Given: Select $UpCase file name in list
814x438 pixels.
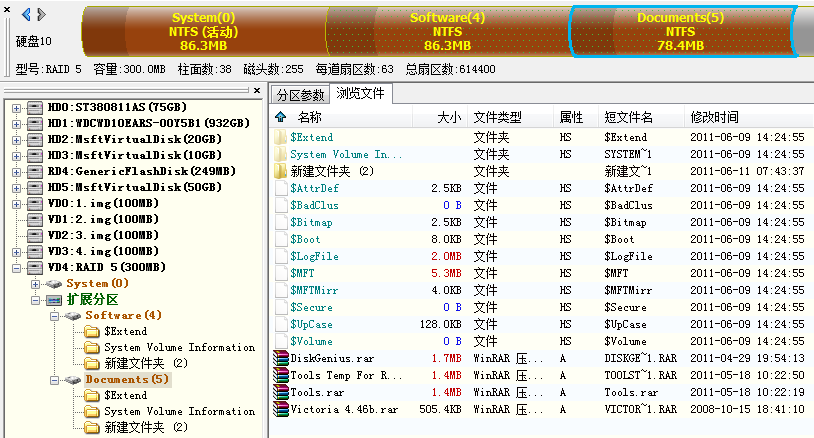Looking at the screenshot, I should 311,325.
